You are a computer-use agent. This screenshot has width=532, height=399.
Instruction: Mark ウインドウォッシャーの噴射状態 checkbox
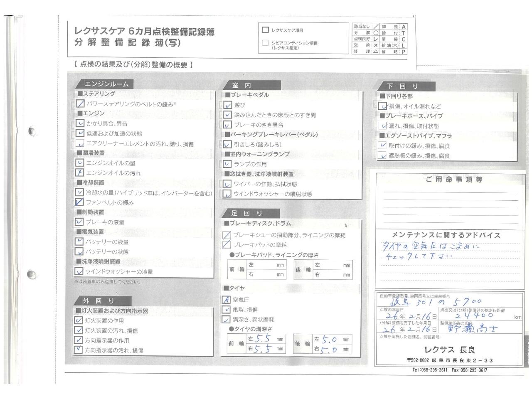[x=227, y=194]
